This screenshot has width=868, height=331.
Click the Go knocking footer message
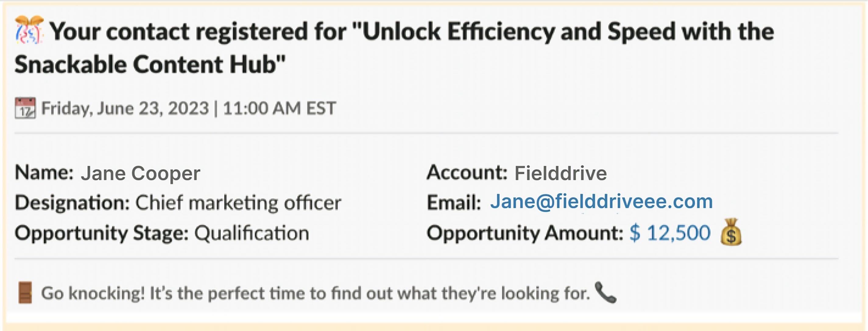coord(316,293)
